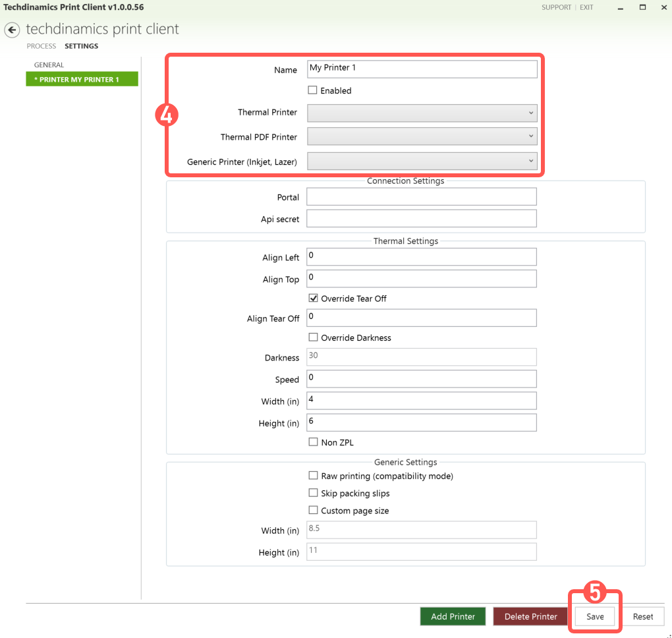Screen dimensions: 672x638
Task: Click the back arrow icon
Action: (12, 30)
